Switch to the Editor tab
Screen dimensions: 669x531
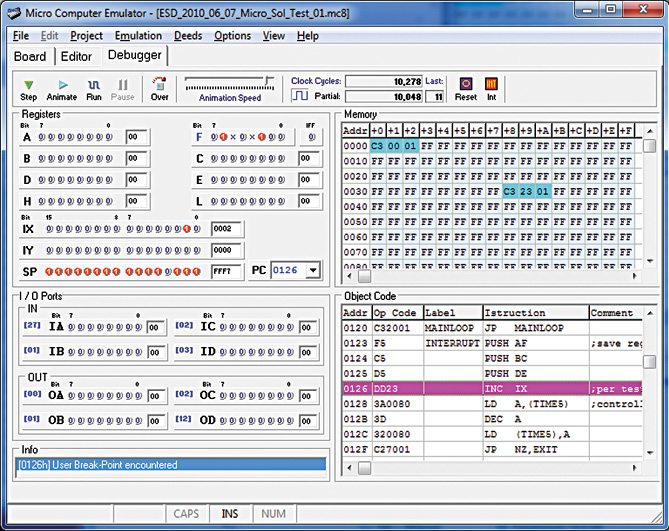click(77, 56)
